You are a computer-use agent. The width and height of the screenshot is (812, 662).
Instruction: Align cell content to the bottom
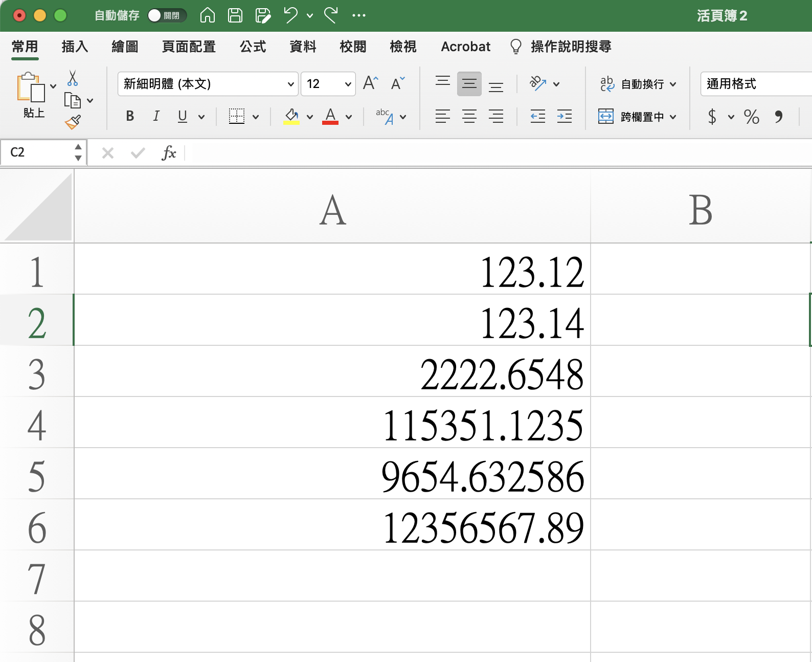pyautogui.click(x=496, y=86)
